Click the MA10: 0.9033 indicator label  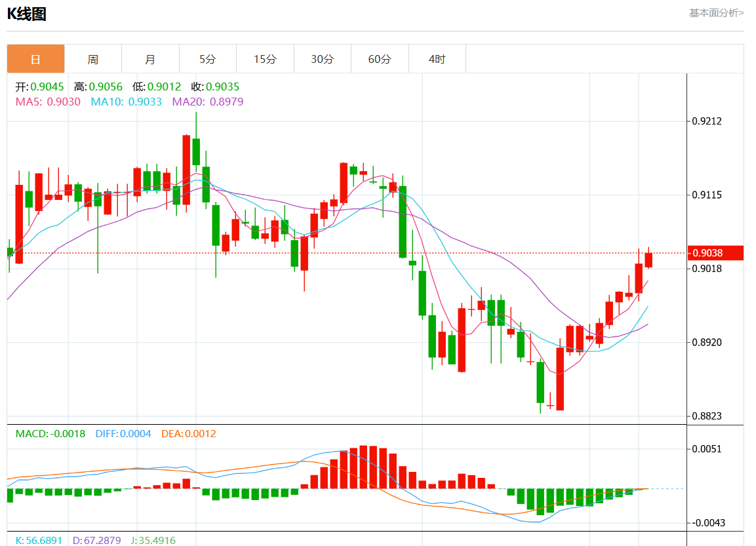(127, 102)
